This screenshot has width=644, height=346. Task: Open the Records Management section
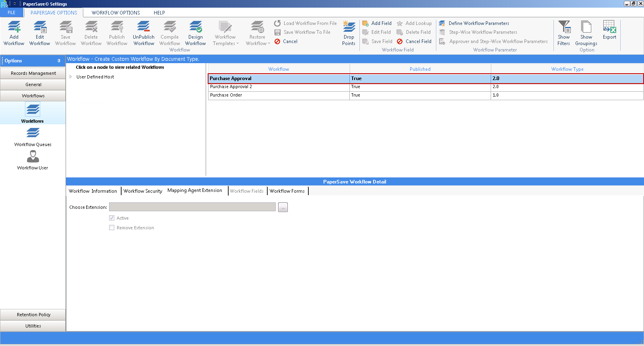tap(33, 73)
